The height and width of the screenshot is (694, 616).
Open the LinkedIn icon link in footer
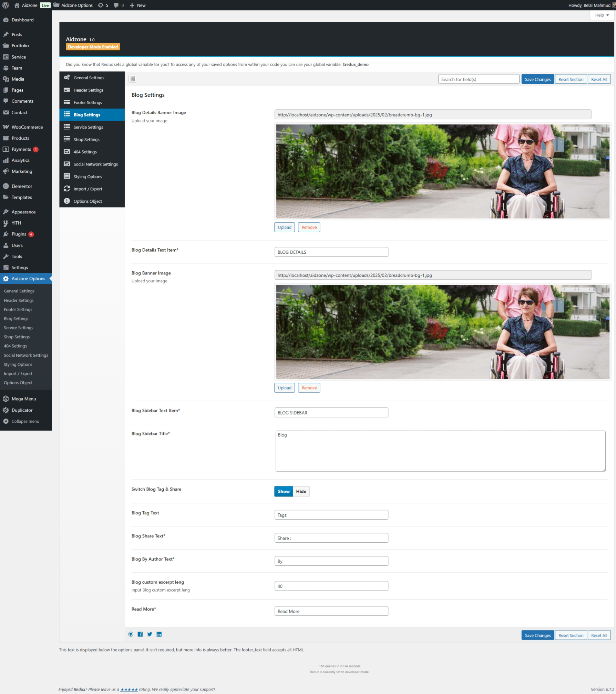click(159, 634)
